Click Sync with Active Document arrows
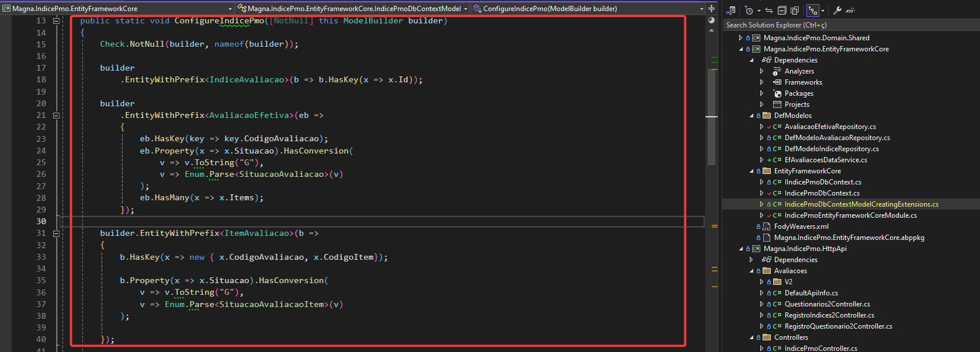This screenshot has height=352, width=980. pyautogui.click(x=769, y=11)
